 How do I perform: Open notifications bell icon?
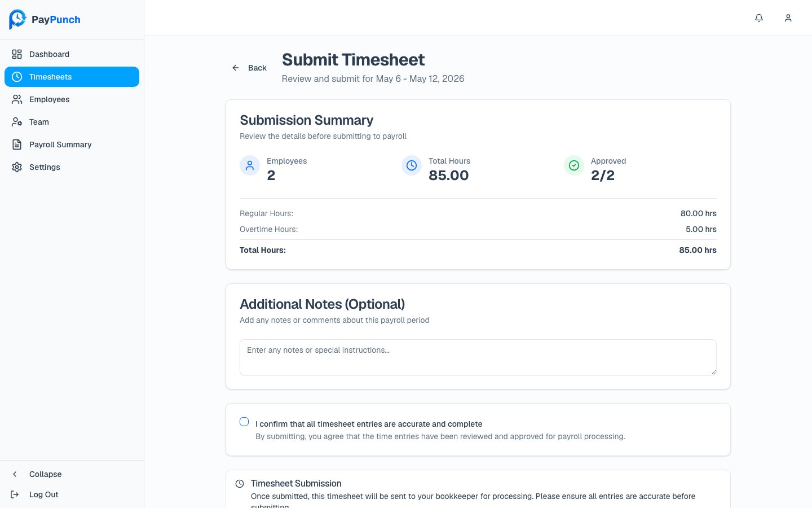click(x=759, y=18)
